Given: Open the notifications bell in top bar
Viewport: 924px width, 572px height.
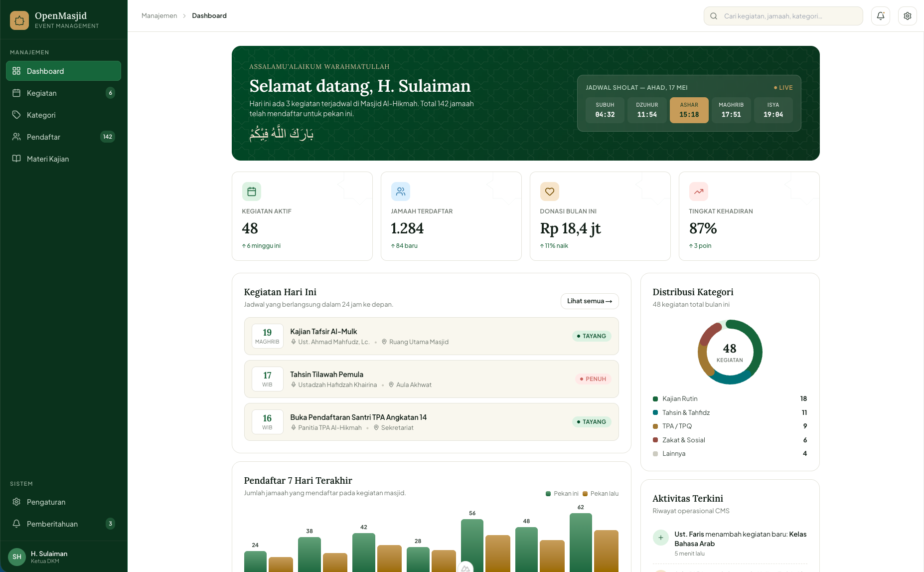Looking at the screenshot, I should click(881, 16).
